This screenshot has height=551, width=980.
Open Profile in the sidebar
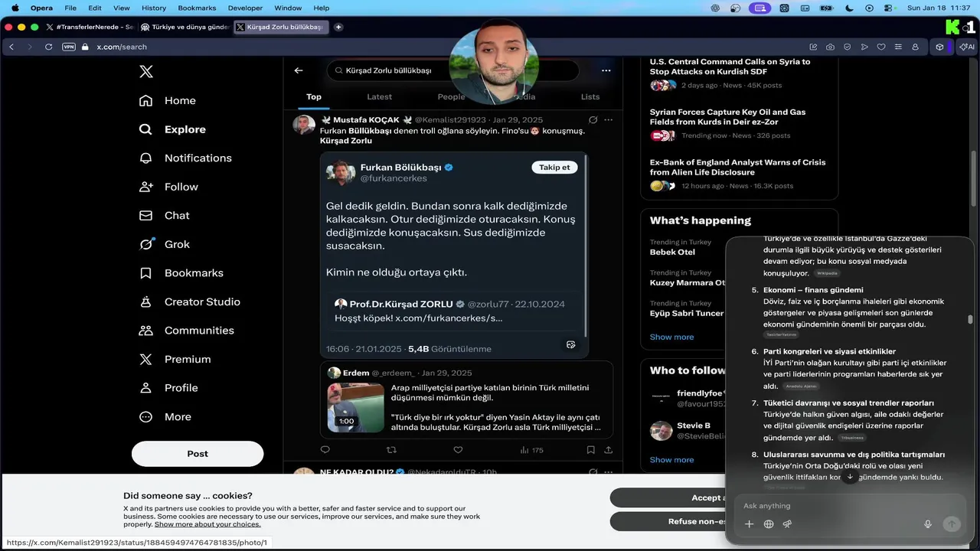pos(168,388)
